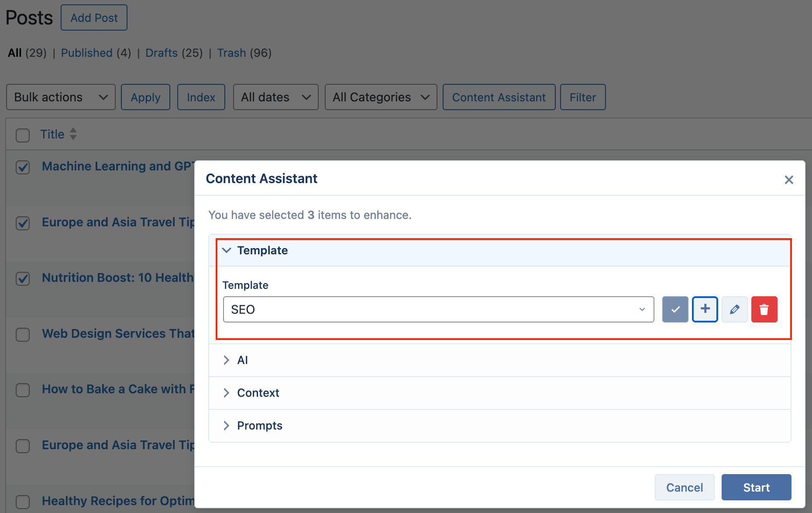This screenshot has height=513, width=812.
Task: Show Drafts posts filter
Action: 162,53
